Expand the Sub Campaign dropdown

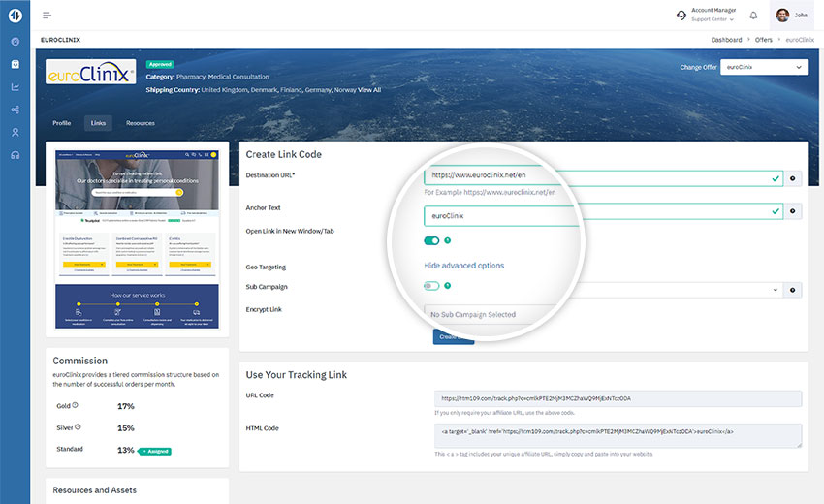coord(775,290)
